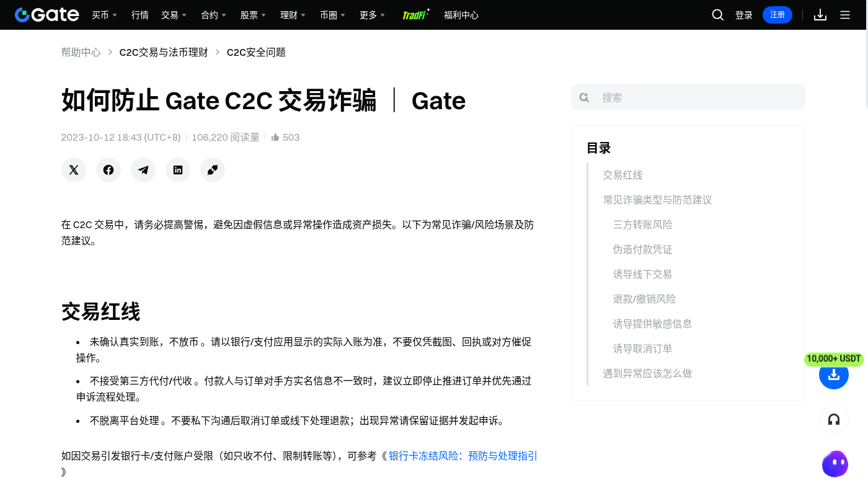This screenshot has height=496, width=868.
Task: Jump to 诱导提供敏感信息 in contents
Action: tap(652, 324)
